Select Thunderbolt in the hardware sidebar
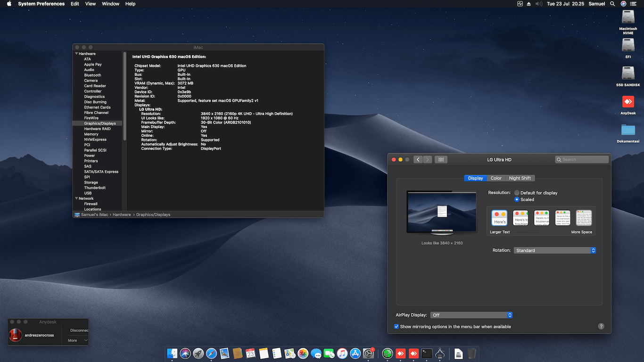The image size is (644, 362). 95,188
